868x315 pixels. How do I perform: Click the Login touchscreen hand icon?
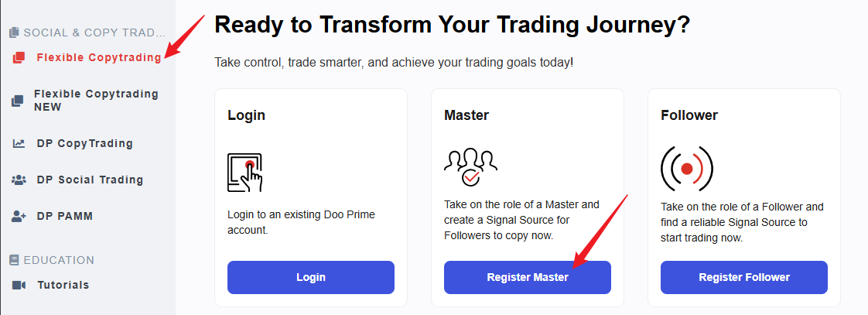click(244, 173)
